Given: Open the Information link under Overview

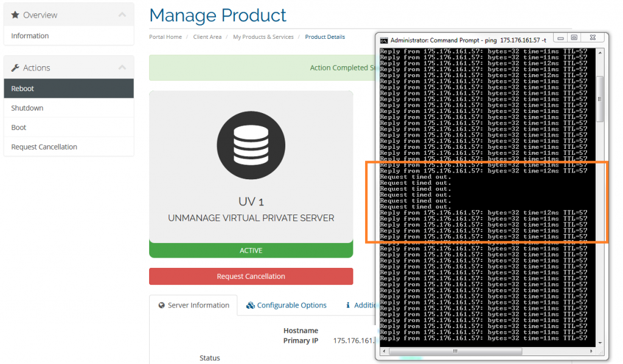Looking at the screenshot, I should coord(30,36).
